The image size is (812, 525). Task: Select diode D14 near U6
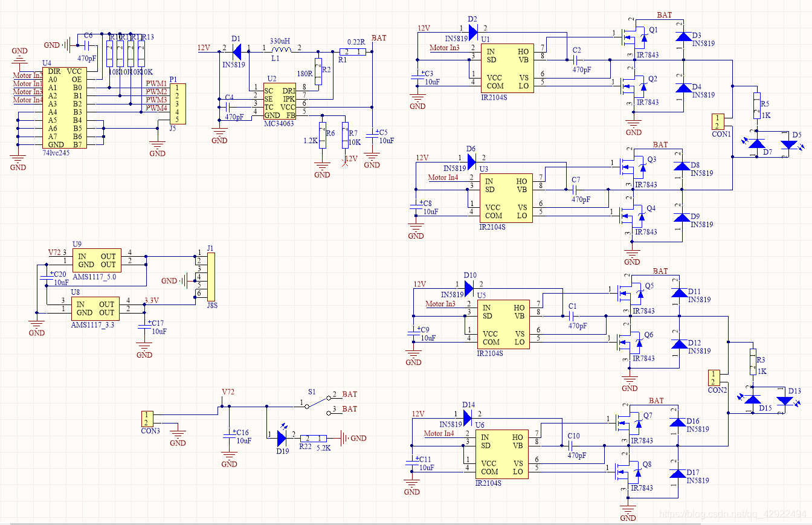(467, 417)
